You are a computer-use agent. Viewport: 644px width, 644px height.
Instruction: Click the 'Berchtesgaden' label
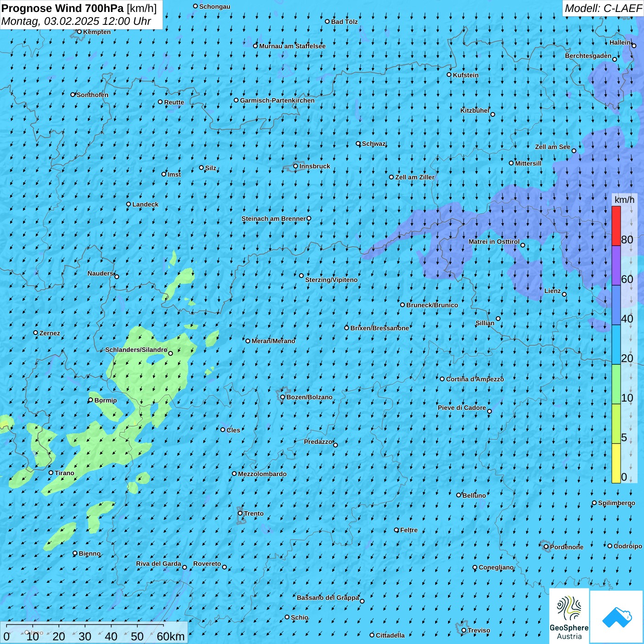click(588, 56)
